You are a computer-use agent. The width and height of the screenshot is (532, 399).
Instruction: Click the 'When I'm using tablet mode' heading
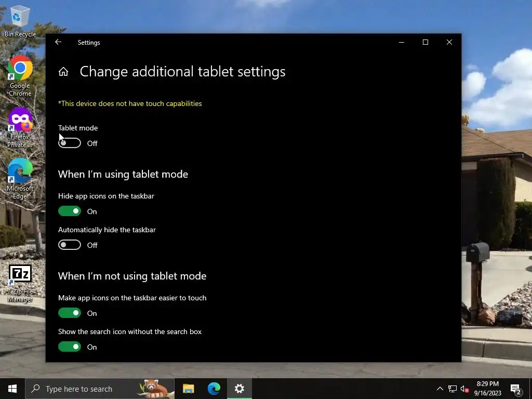(123, 174)
